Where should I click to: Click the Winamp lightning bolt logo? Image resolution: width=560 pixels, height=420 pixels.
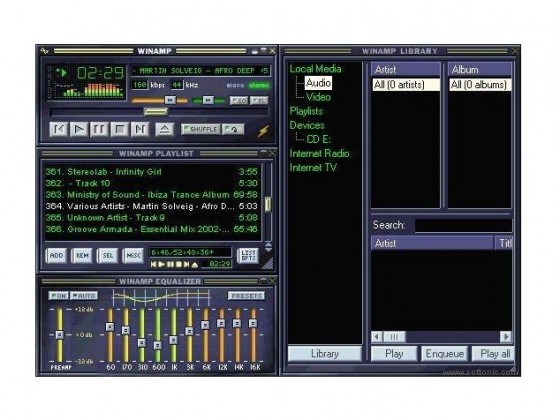(x=264, y=130)
